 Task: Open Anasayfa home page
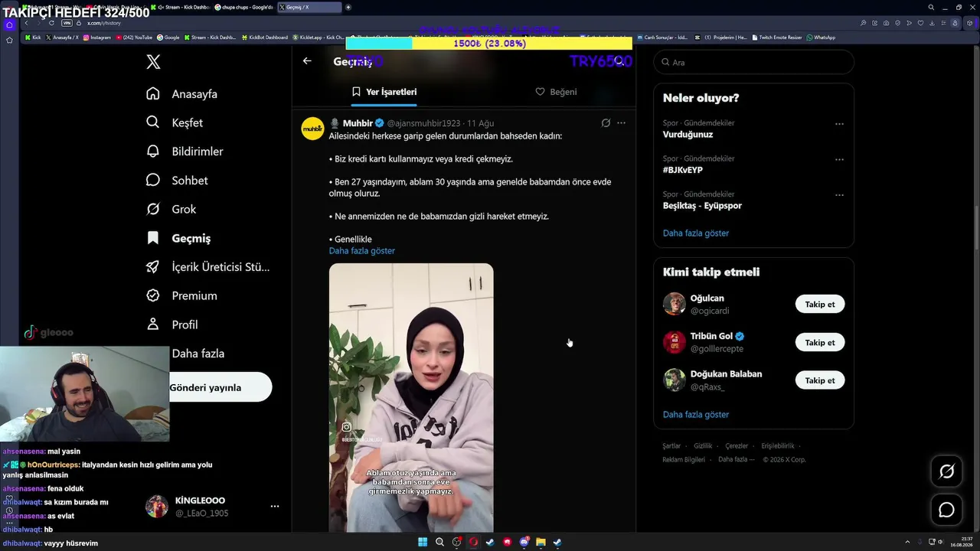(x=182, y=94)
